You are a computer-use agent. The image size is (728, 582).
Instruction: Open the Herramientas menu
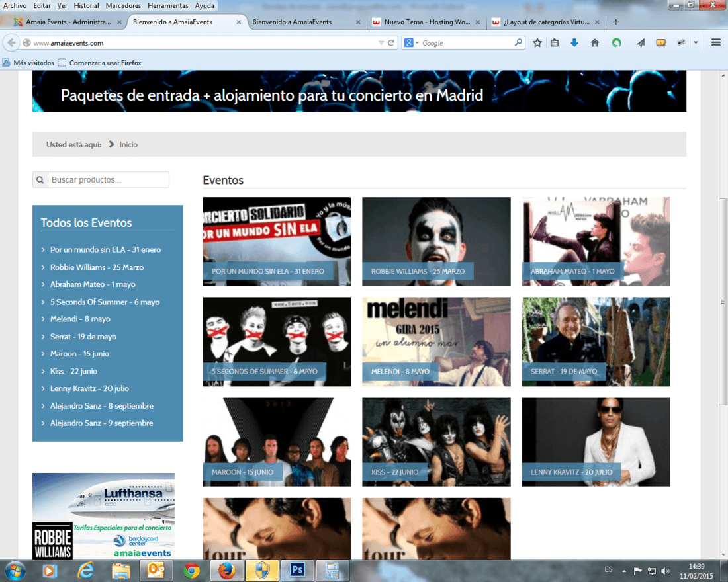click(x=167, y=5)
